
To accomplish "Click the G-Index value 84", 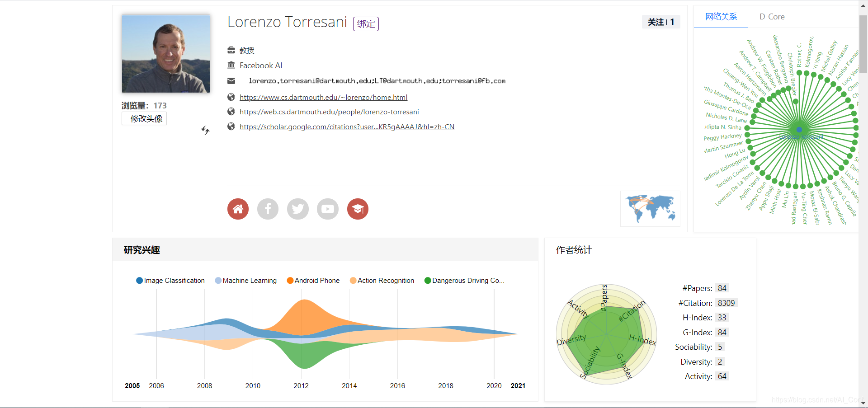I will [x=722, y=332].
